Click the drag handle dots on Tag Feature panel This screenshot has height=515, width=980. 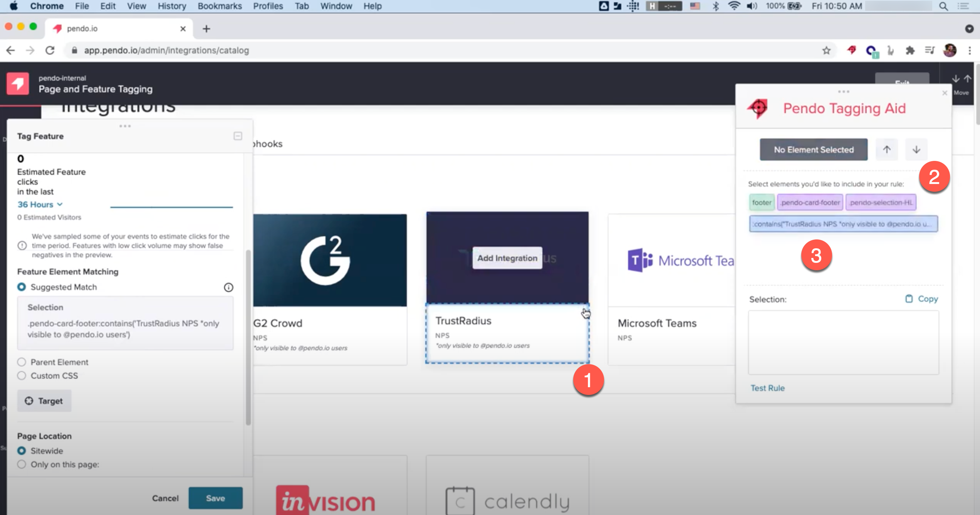point(125,126)
